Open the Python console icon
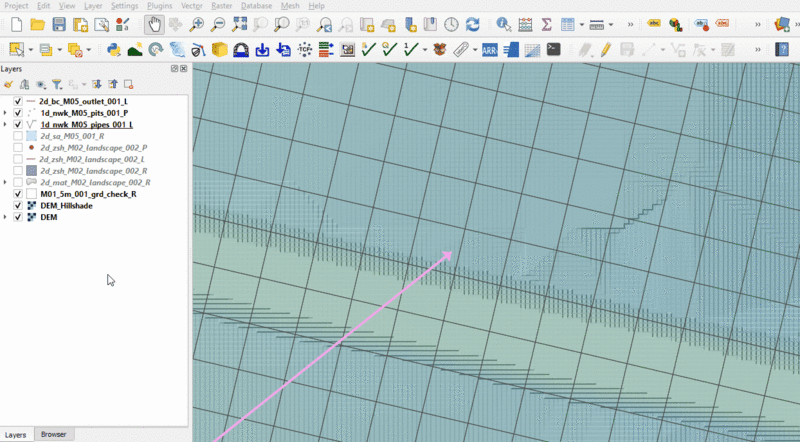This screenshot has height=442, width=800. click(x=111, y=48)
